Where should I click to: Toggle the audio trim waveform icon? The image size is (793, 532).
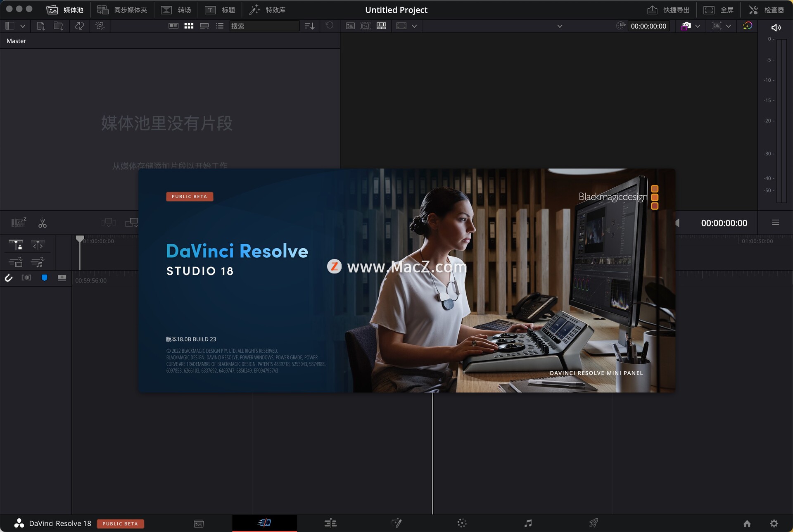click(26, 278)
